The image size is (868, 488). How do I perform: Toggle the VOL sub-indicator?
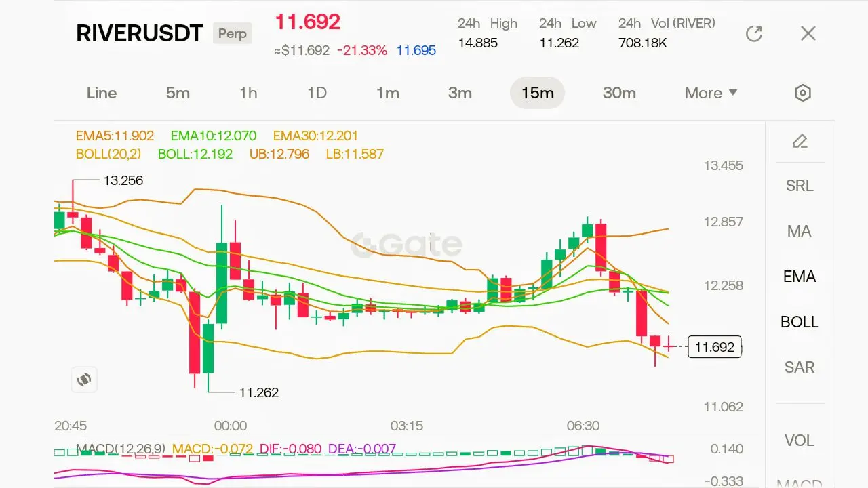click(x=800, y=441)
